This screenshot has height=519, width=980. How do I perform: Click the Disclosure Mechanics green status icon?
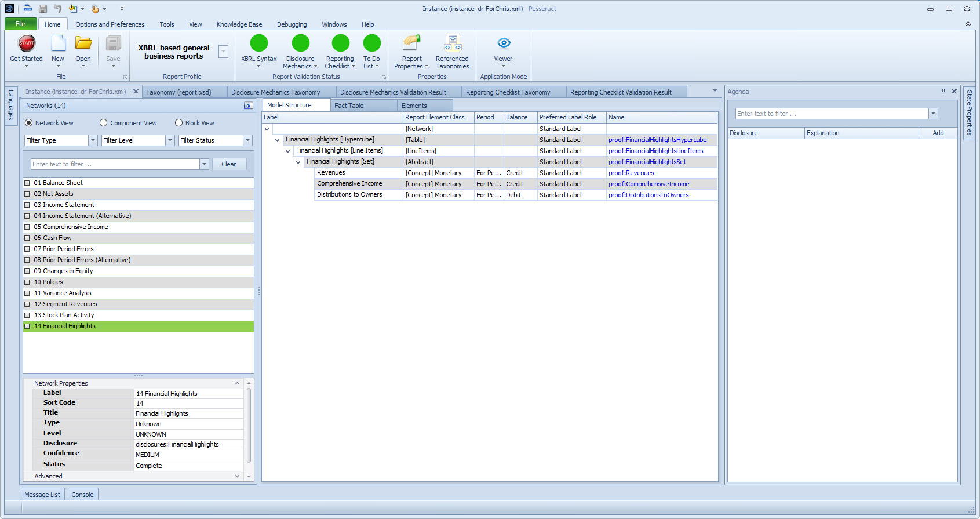(x=300, y=43)
